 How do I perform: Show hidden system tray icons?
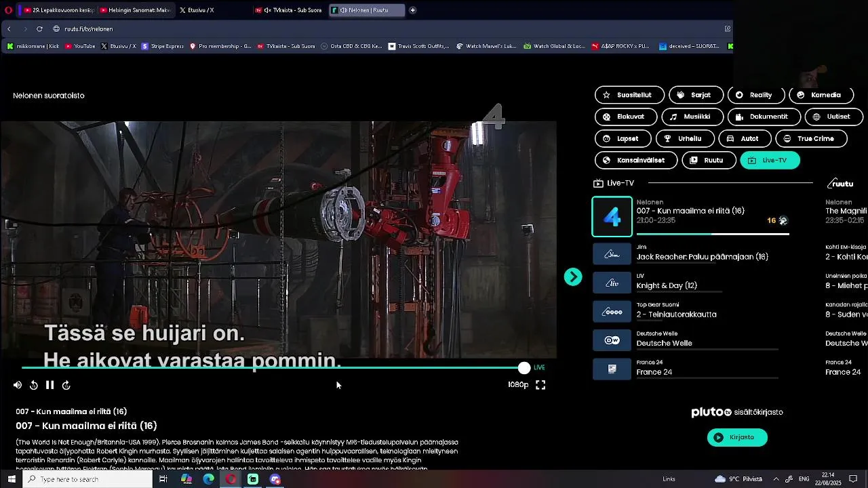point(776,479)
